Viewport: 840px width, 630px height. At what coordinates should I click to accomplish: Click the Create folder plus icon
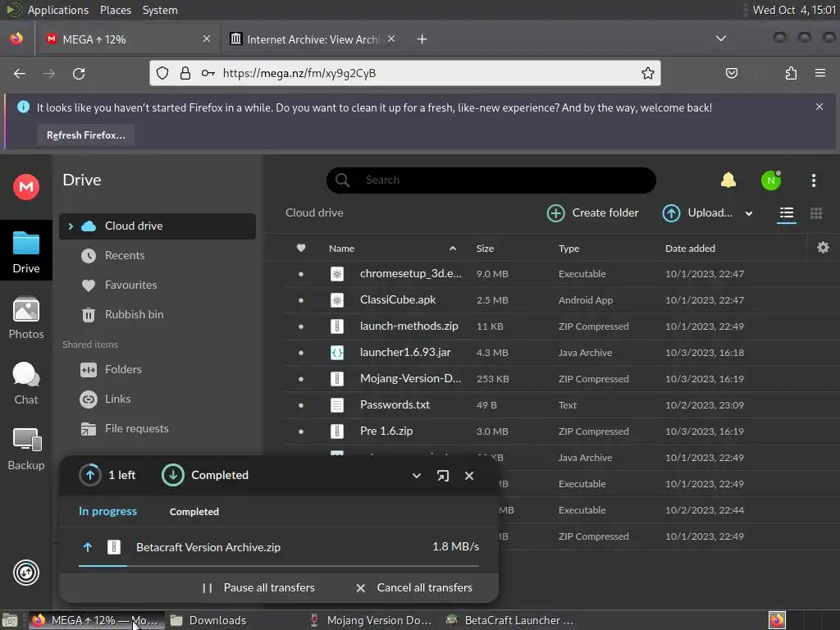(555, 213)
